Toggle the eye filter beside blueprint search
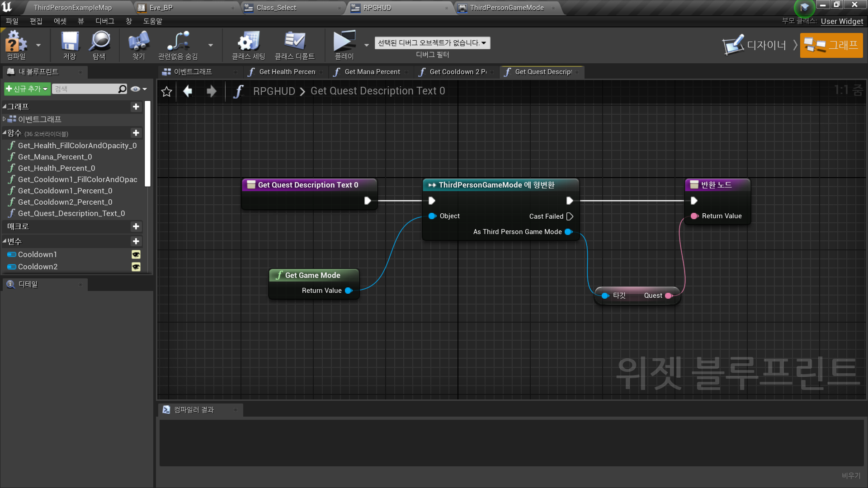This screenshot has height=488, width=868. point(135,89)
